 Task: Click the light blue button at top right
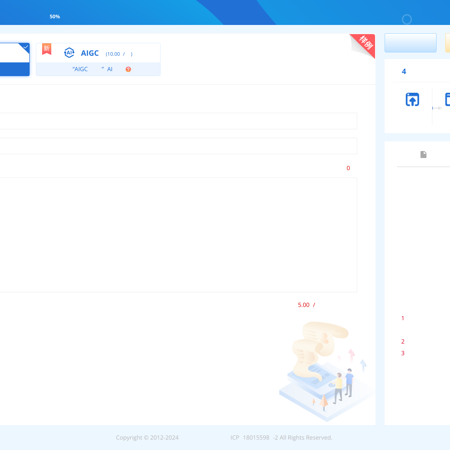pos(410,43)
